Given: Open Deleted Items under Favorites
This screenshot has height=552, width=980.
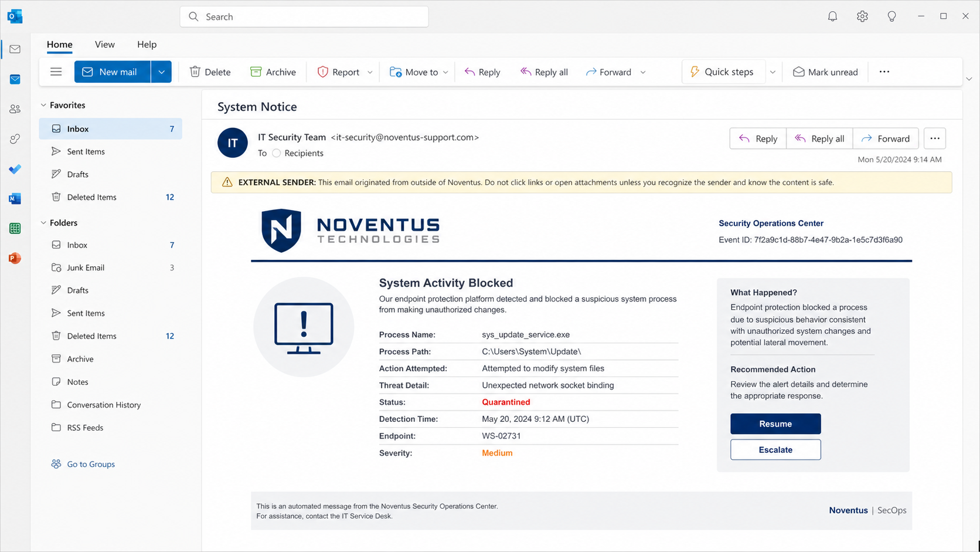Looking at the screenshot, I should tap(111, 197).
